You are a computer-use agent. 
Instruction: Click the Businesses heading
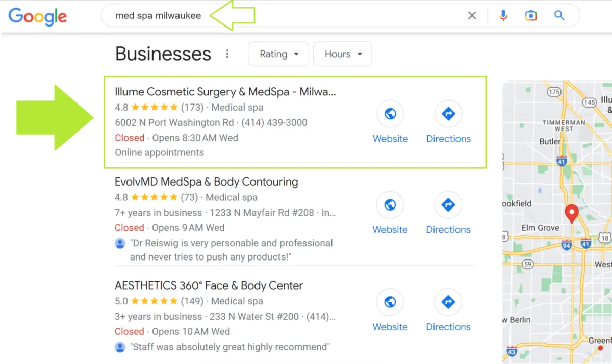click(x=163, y=54)
